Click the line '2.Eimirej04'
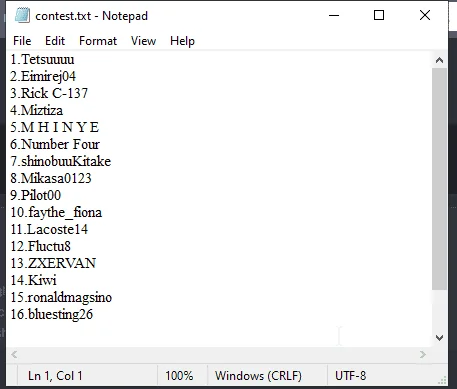 pyautogui.click(x=43, y=77)
